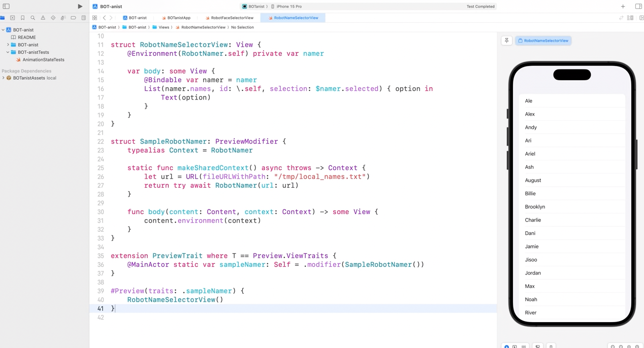The image size is (644, 348).
Task: Switch to the BOTanistApp tab
Action: (x=176, y=18)
